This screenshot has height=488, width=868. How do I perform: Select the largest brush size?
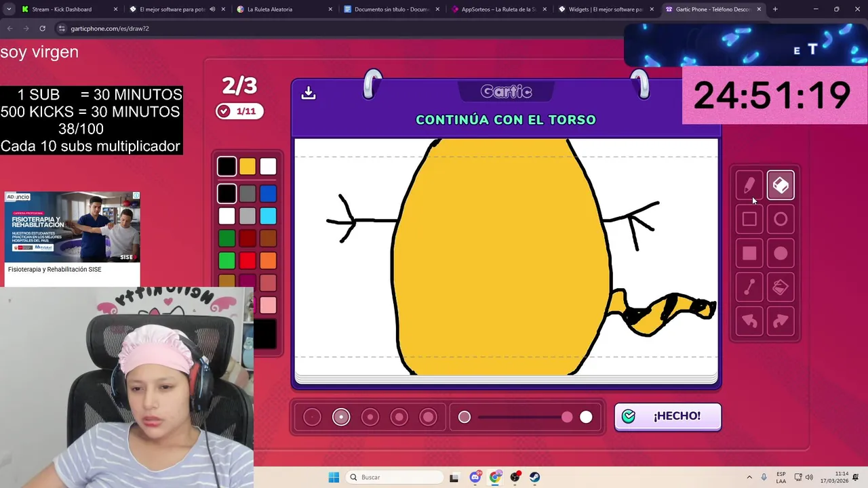click(429, 417)
